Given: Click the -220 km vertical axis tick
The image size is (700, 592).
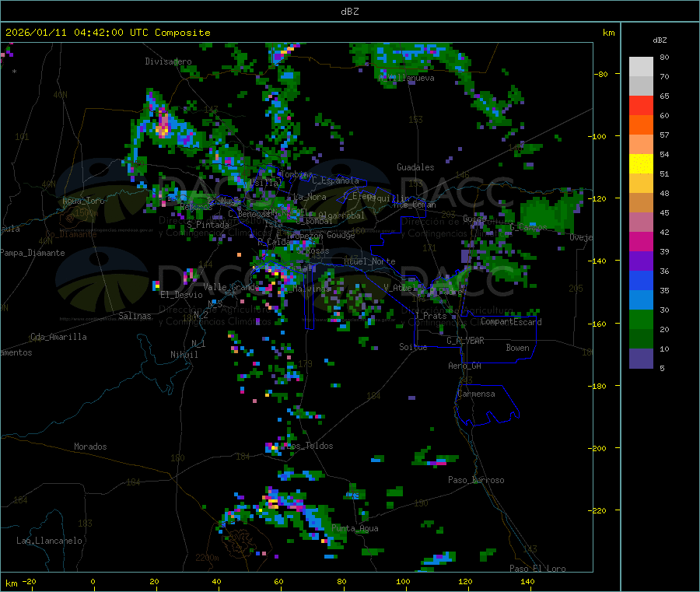Looking at the screenshot, I should 599,511.
